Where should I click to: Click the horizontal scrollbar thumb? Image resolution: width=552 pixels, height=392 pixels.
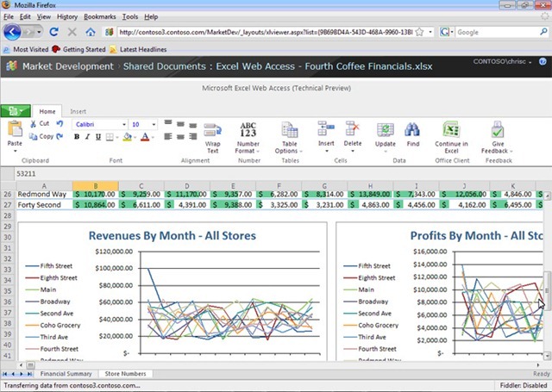point(31,365)
